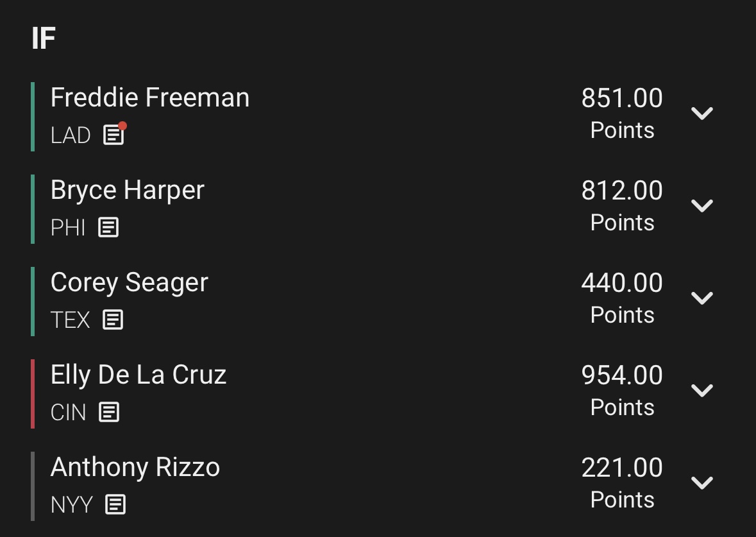Select the Bryce Harper player name
The height and width of the screenshot is (537, 756).
128,191
